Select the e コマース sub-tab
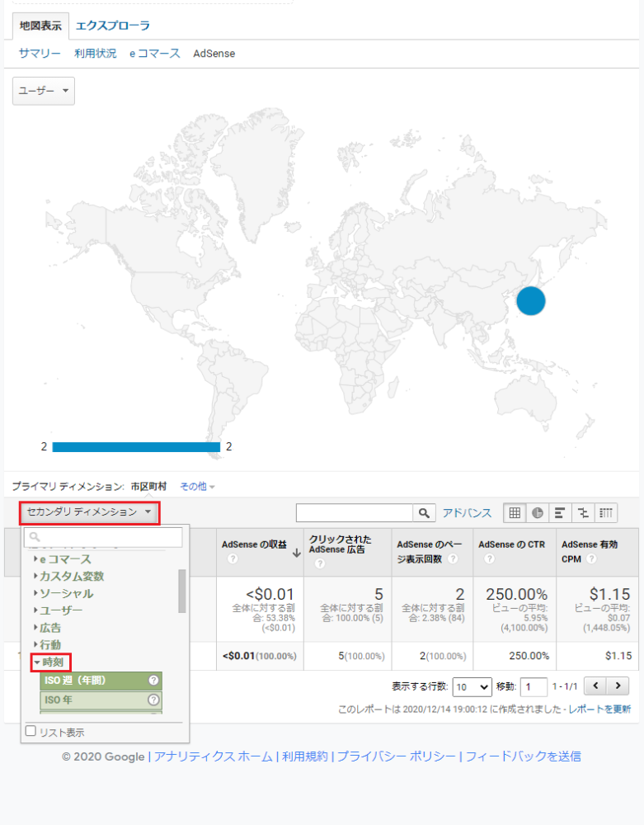Screen dimensions: 644x825 (154, 53)
